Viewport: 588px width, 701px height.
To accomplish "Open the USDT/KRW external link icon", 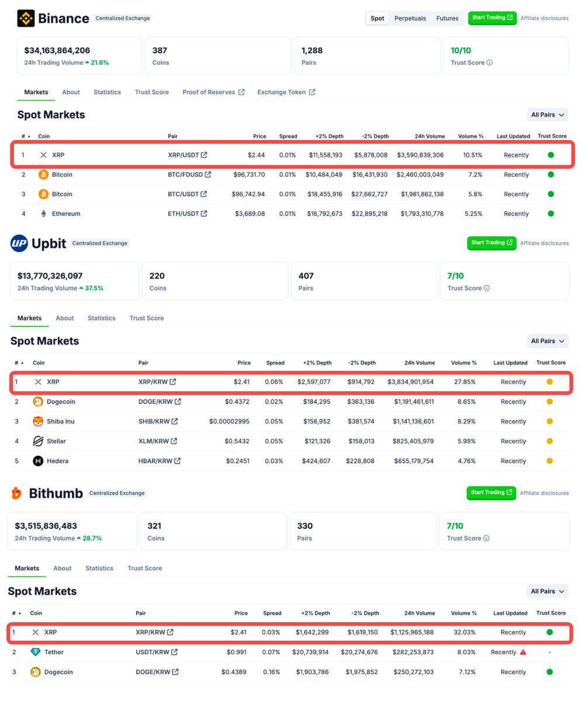I will point(175,652).
